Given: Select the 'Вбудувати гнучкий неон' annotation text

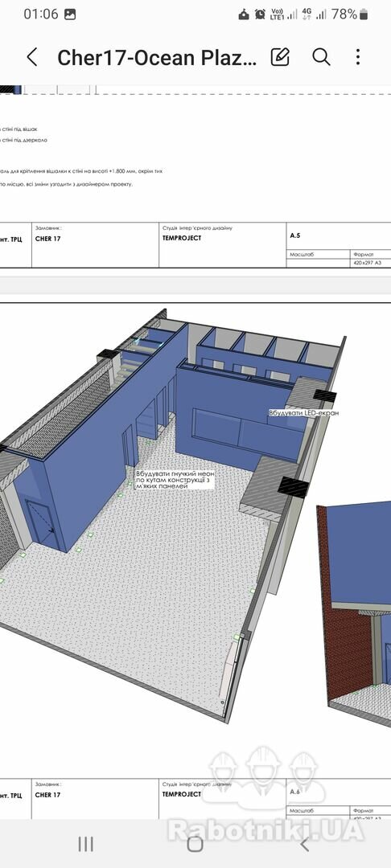Looking at the screenshot, I should pos(175,474).
